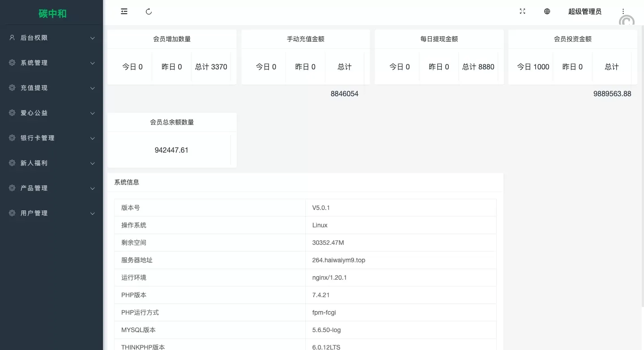Click the gear icon beside 银行卡管理
Viewport: 644px width, 350px height.
12,138
